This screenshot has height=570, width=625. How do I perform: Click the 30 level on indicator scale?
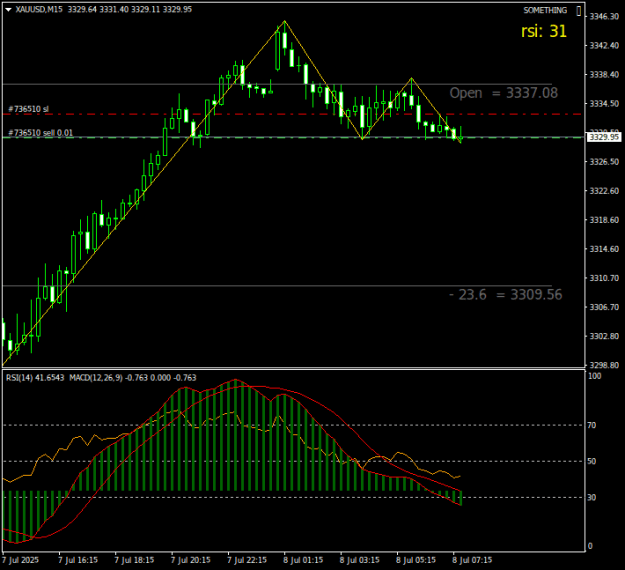(x=592, y=497)
